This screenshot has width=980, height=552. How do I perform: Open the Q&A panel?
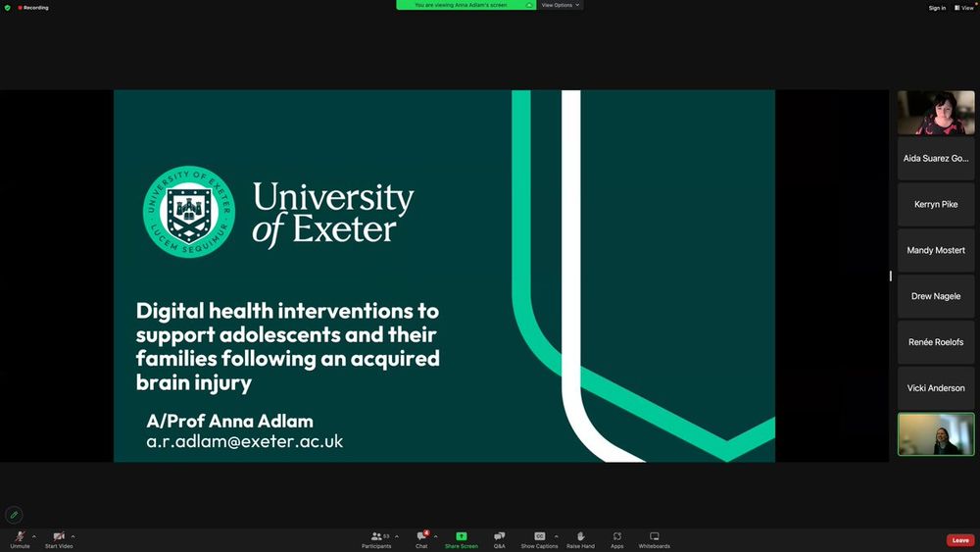pyautogui.click(x=500, y=540)
